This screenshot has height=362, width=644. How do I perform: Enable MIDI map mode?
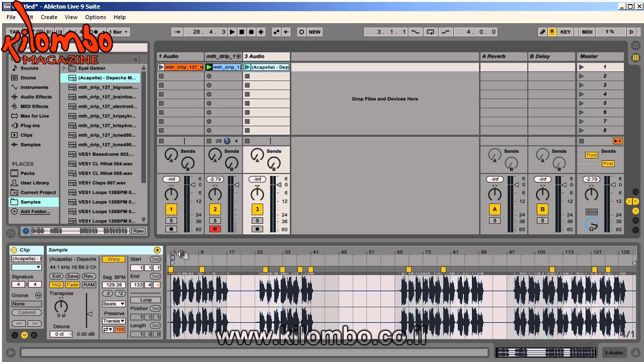click(x=587, y=32)
